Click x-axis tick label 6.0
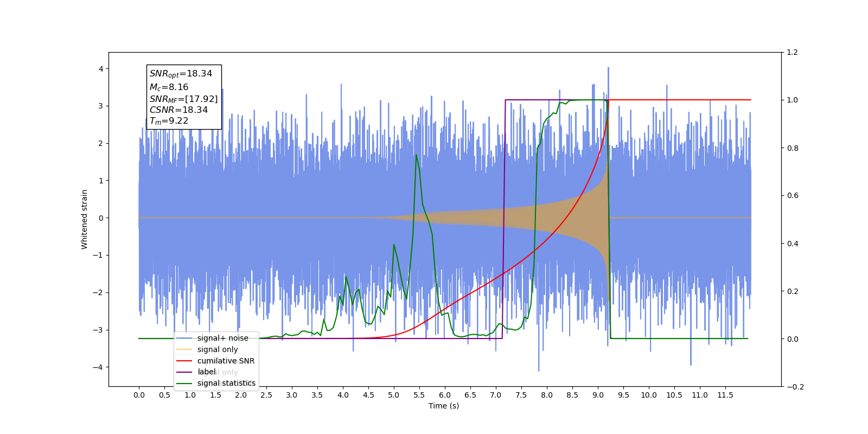This screenshot has height=434, width=868. click(445, 395)
